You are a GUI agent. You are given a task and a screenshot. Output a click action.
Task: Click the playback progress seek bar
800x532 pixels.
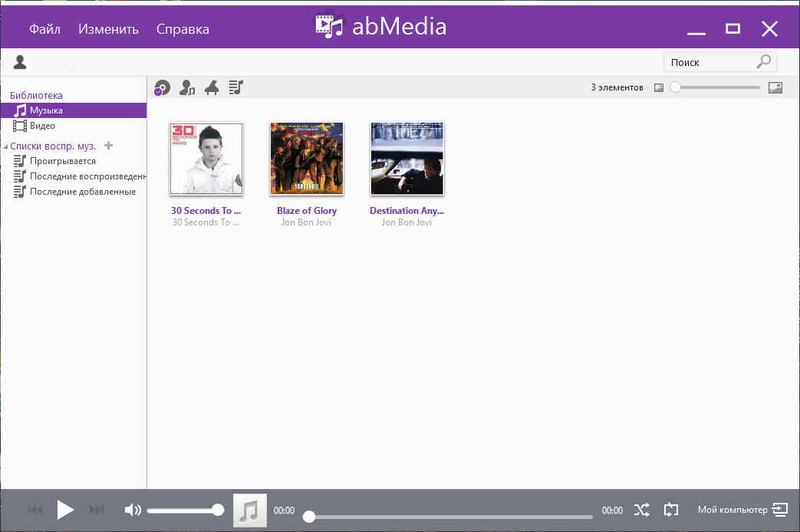(448, 517)
